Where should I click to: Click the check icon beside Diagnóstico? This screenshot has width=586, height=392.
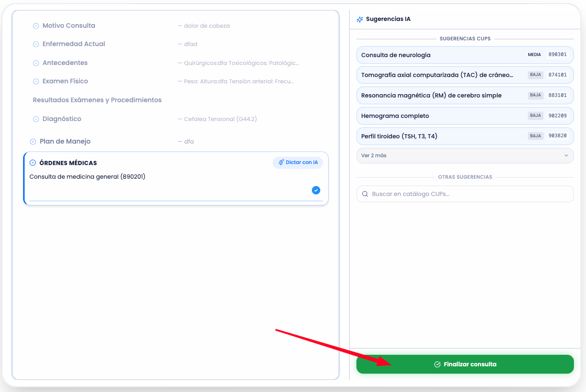coord(36,119)
